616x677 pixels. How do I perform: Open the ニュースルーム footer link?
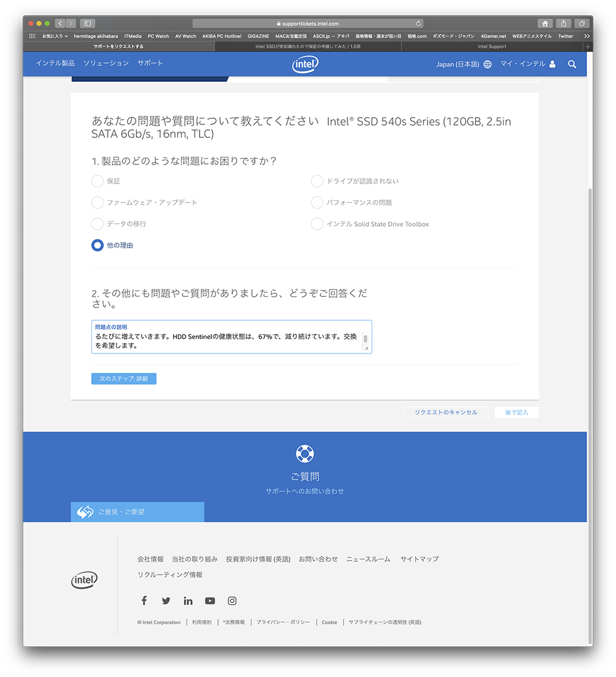[x=368, y=559]
